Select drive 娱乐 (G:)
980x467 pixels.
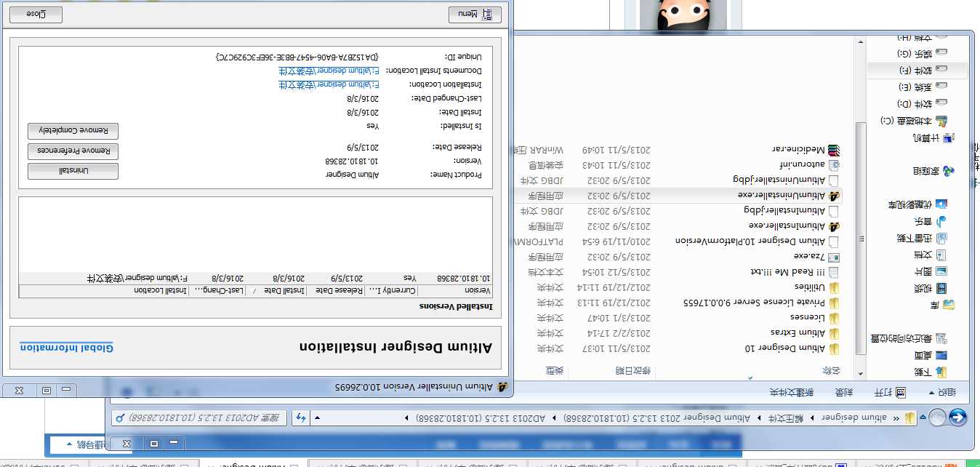(x=922, y=54)
